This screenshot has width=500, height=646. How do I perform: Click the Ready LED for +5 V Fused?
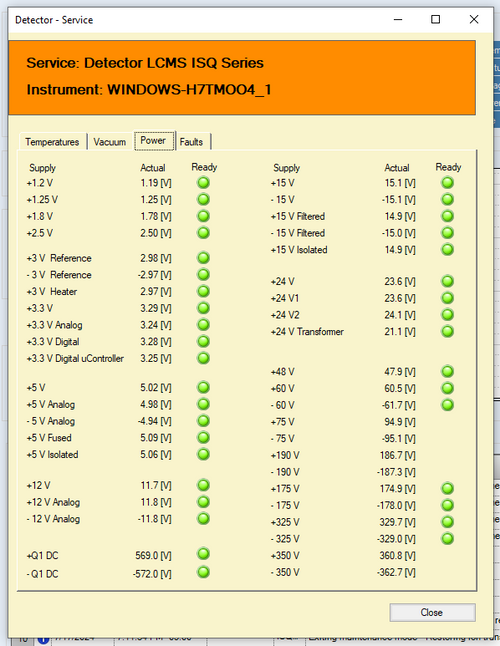click(x=203, y=438)
